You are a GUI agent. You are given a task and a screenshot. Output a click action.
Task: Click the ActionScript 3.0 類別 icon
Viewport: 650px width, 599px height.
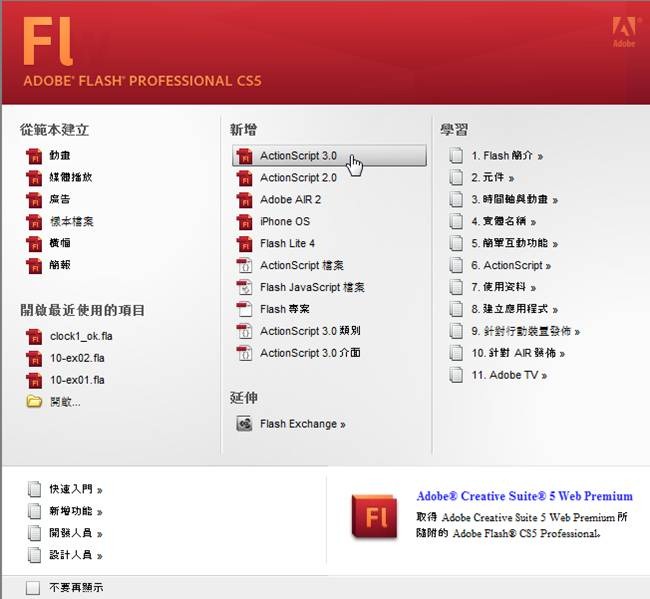coord(244,332)
